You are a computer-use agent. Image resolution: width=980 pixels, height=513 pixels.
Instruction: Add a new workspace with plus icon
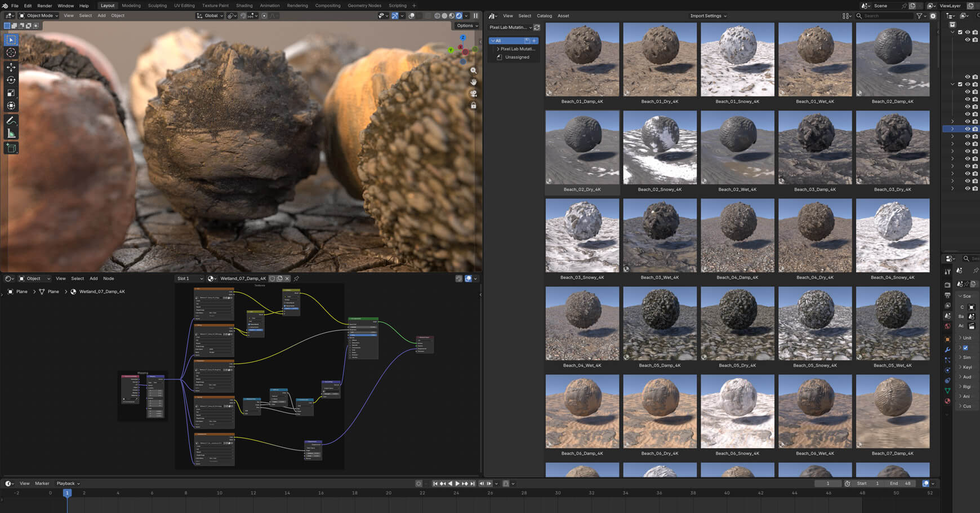[x=414, y=6]
